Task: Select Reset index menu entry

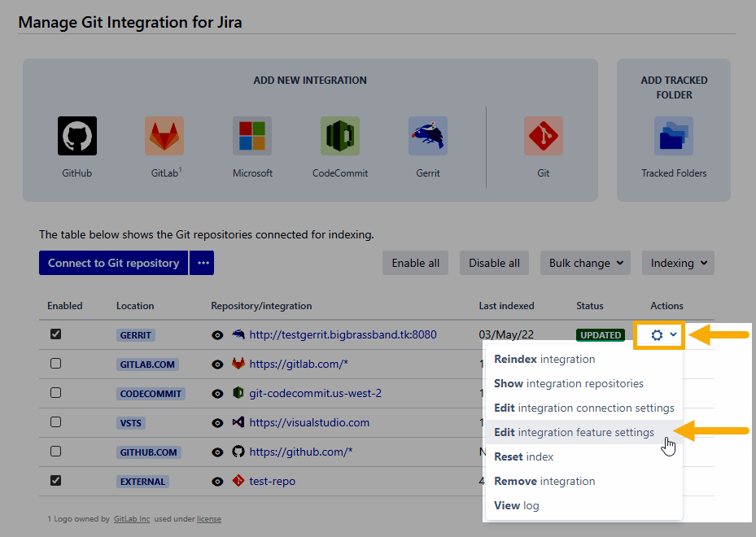Action: (583, 456)
